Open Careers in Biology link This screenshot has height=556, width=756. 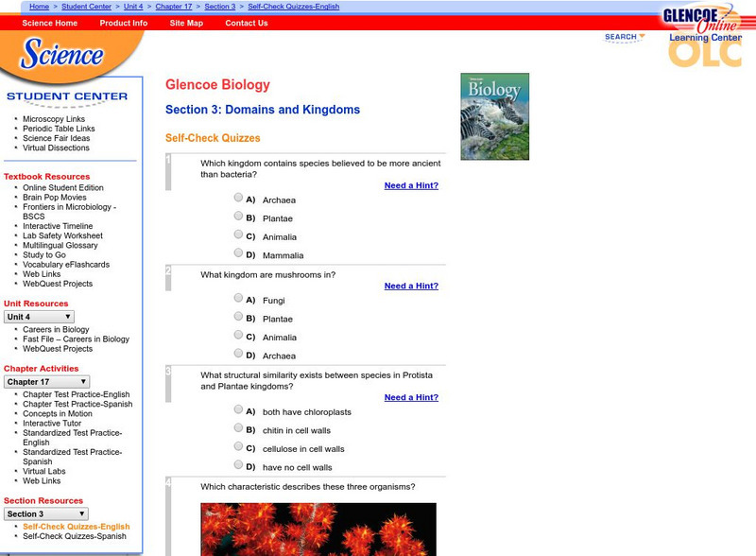coord(56,329)
